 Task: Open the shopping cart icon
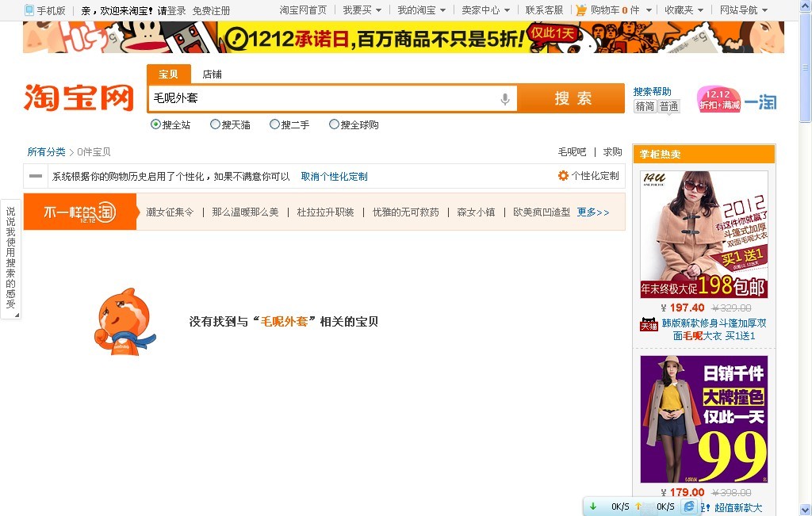pos(581,10)
